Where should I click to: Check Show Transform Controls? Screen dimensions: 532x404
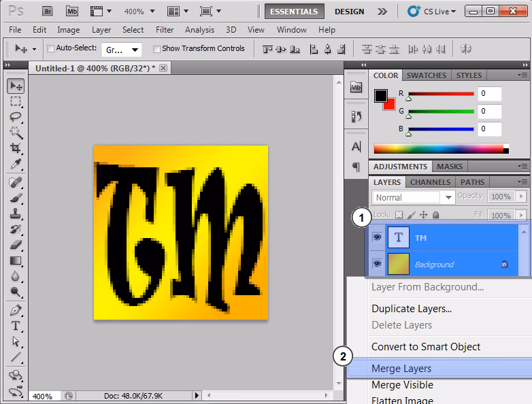[x=157, y=49]
